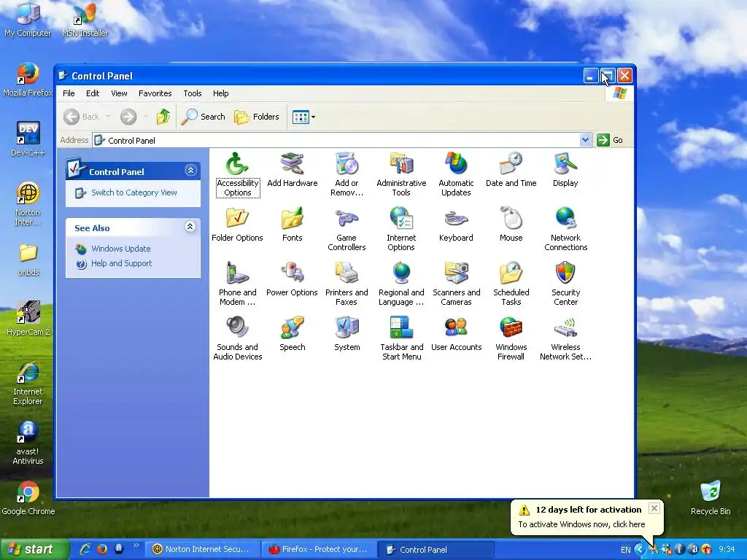Open the Edit menu
Viewport: 747px width, 560px height.
pyautogui.click(x=93, y=93)
